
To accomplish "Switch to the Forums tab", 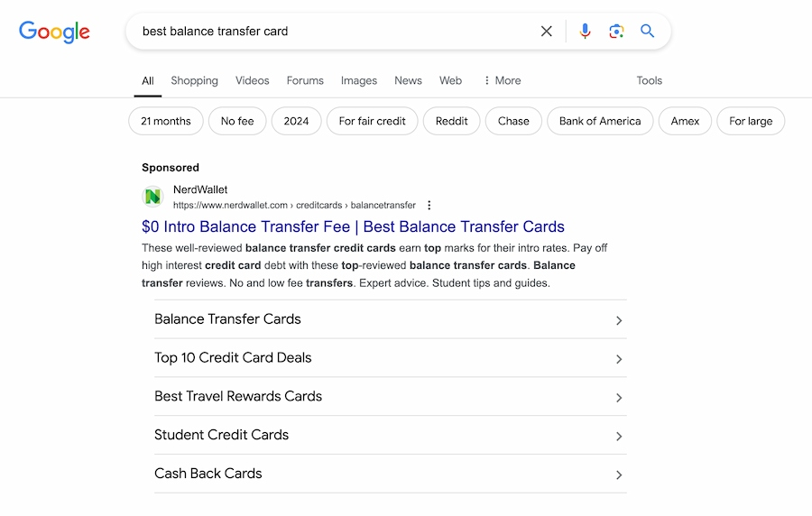I will pos(305,81).
